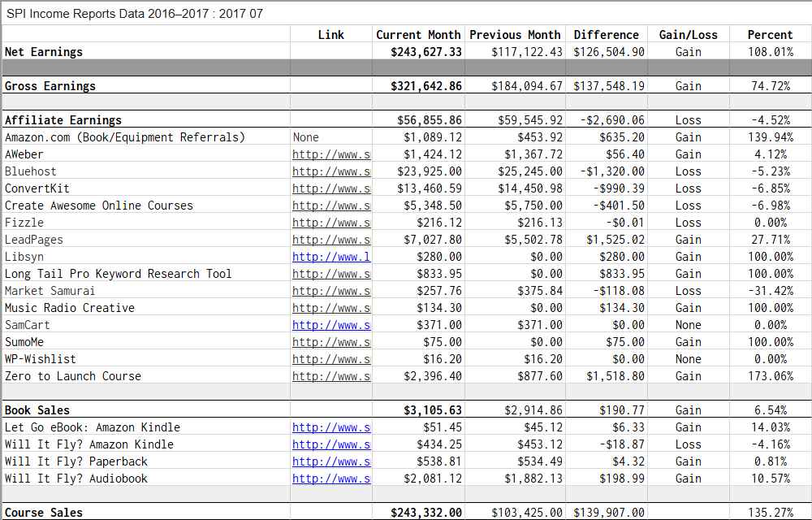812x520 pixels.
Task: Open the Libsyn link
Action: 331,257
